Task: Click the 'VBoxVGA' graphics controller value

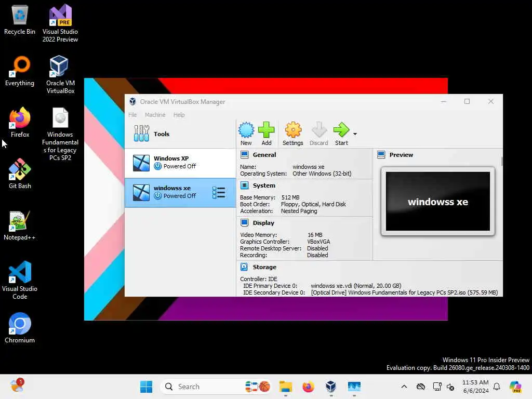Action: click(x=318, y=242)
